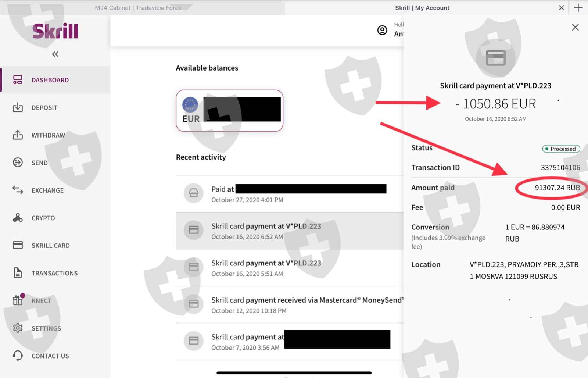
Task: Click the - 1050.86 EUR amount
Action: pyautogui.click(x=495, y=104)
